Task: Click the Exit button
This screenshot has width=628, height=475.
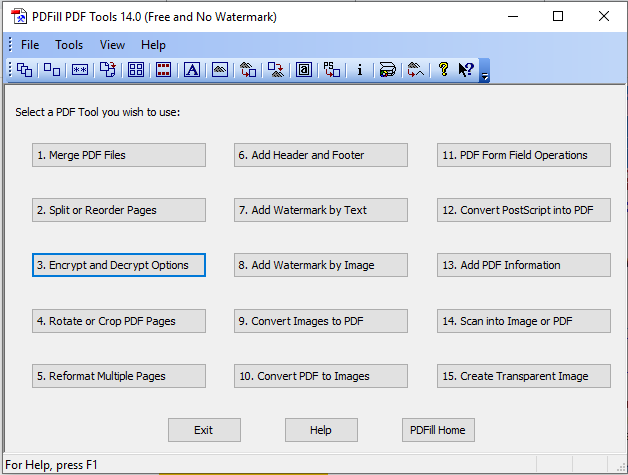Action: [204, 430]
